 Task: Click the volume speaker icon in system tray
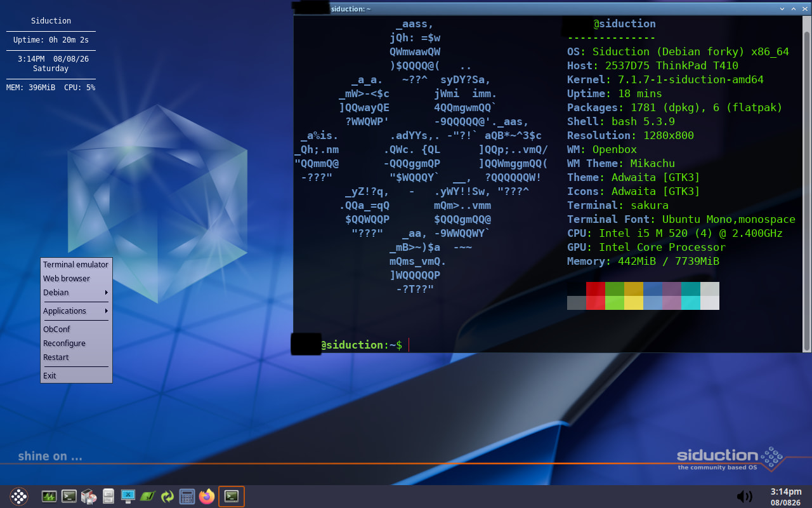[x=744, y=497]
